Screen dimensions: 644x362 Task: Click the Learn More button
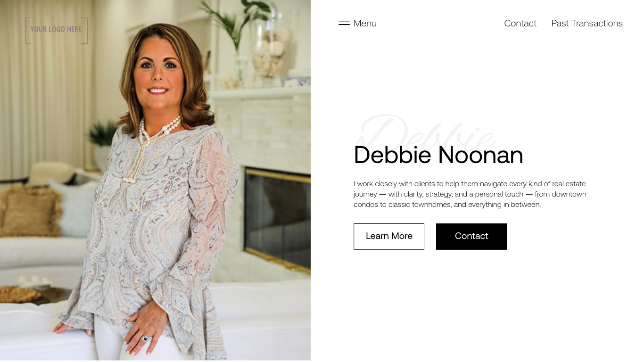(x=389, y=236)
